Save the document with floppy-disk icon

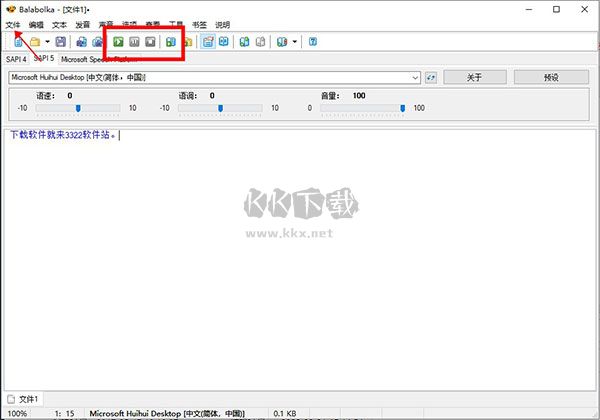tap(60, 42)
